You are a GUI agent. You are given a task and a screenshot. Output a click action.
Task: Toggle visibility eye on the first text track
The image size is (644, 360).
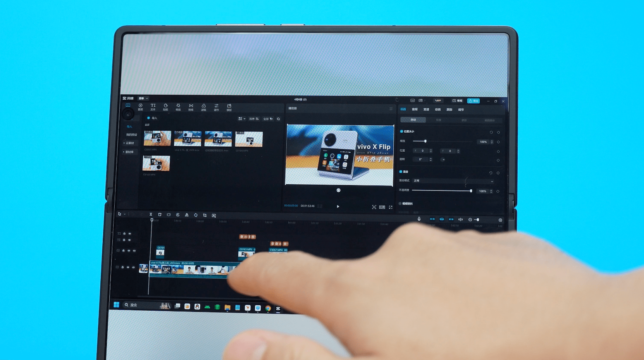click(x=130, y=234)
